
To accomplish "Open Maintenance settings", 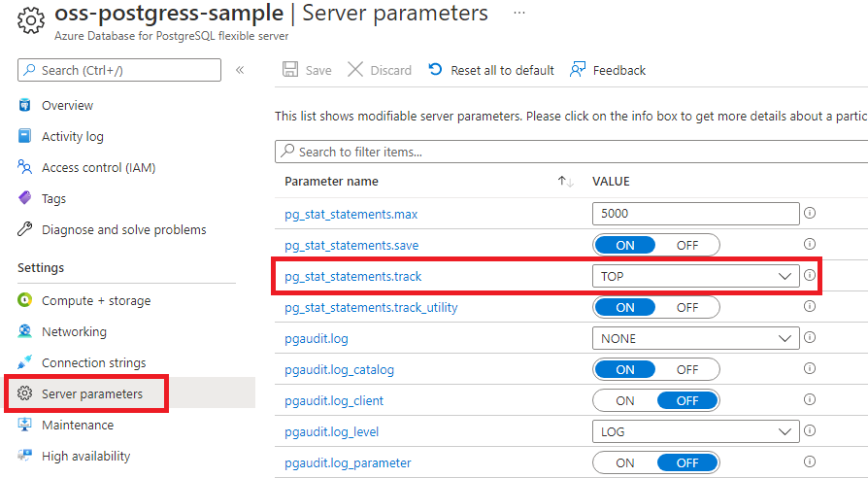I will coord(78,425).
